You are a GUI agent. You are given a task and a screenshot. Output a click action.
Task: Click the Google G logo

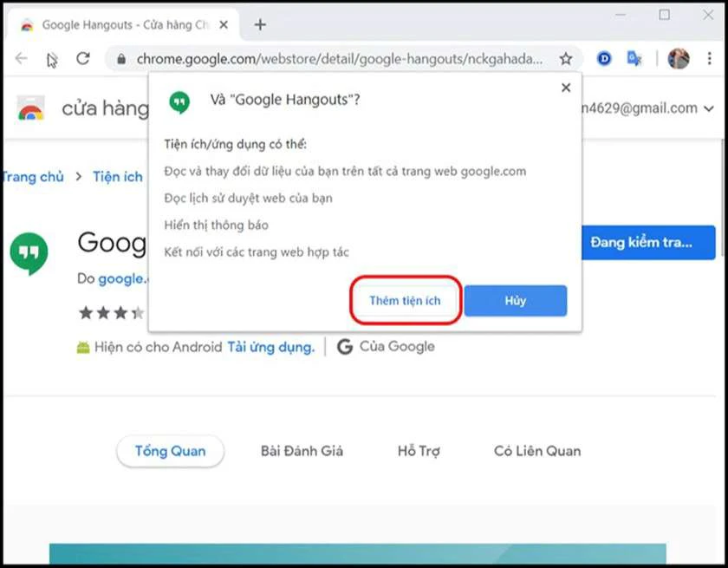click(x=345, y=347)
